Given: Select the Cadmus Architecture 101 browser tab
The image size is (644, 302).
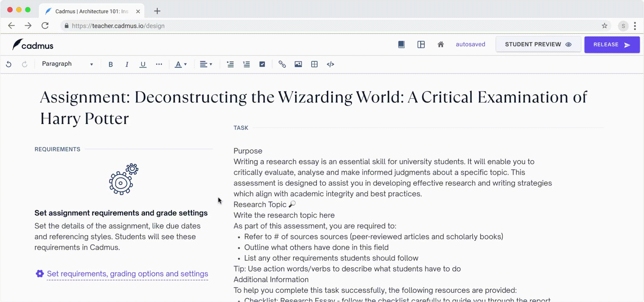Looking at the screenshot, I should point(91,11).
